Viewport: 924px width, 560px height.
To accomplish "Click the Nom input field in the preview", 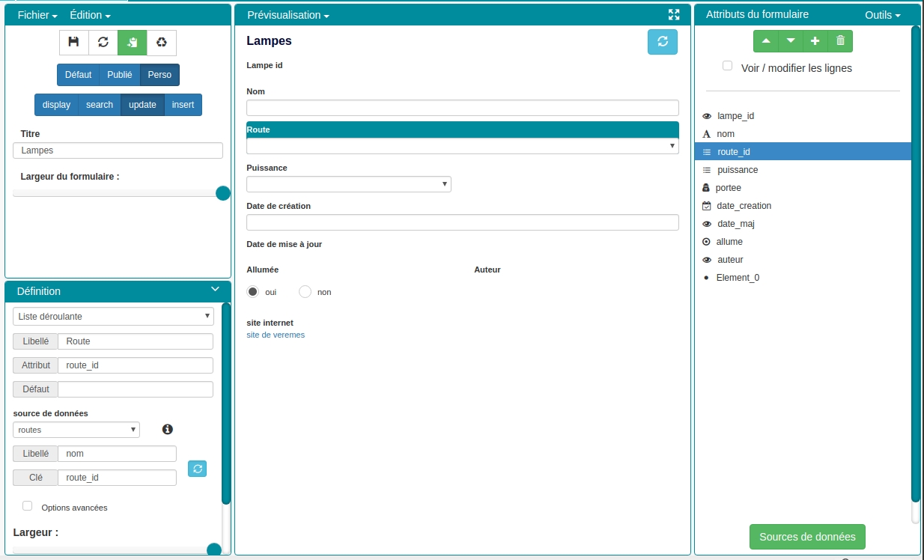I will point(463,108).
